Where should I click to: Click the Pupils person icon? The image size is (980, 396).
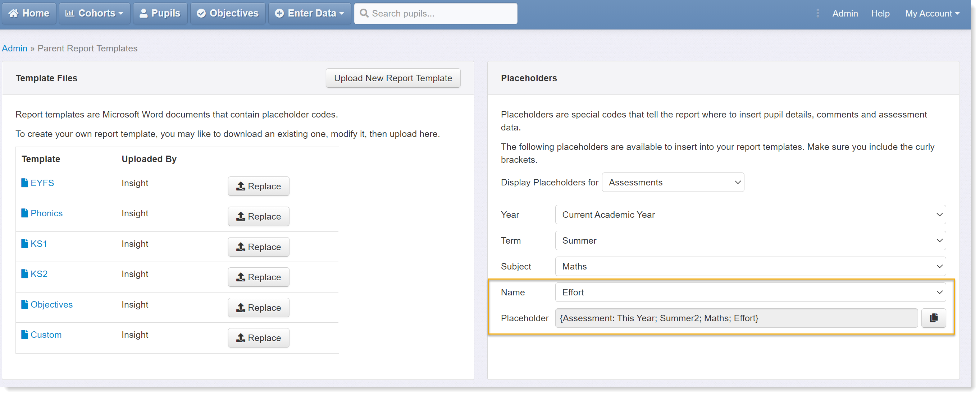click(143, 13)
